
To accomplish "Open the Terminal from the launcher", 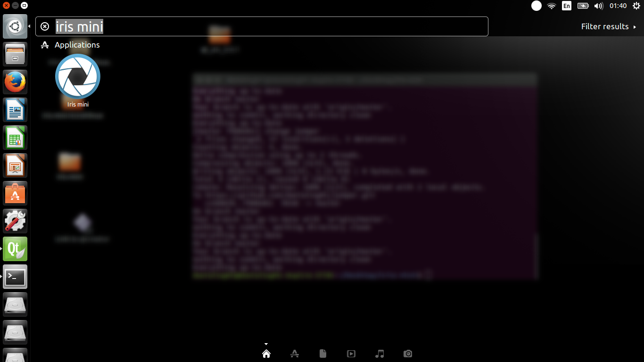I will [15, 277].
